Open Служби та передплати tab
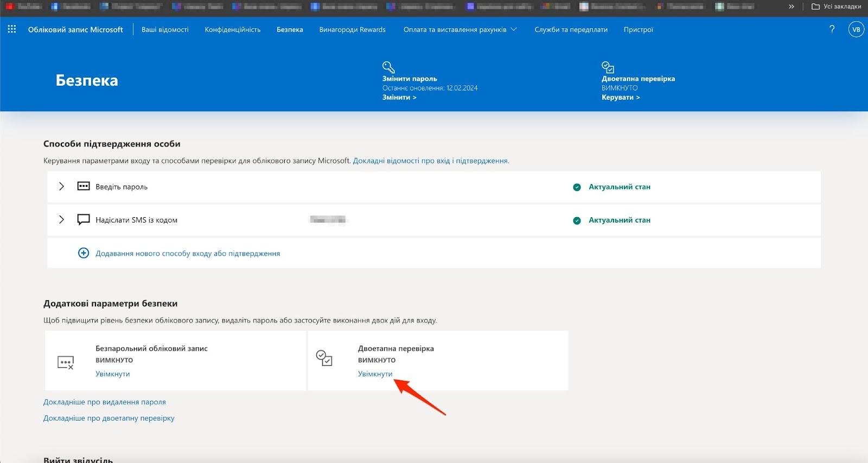The height and width of the screenshot is (463, 868). click(571, 29)
